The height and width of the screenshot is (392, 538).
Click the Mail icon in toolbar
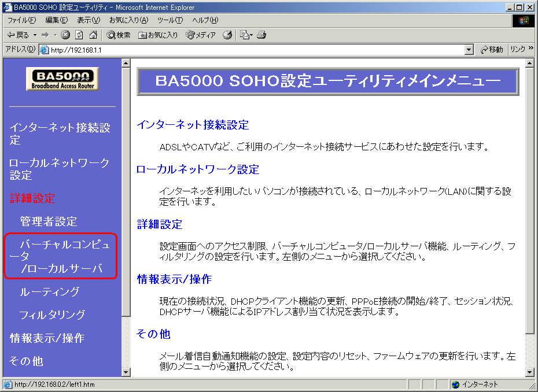pyautogui.click(x=246, y=35)
